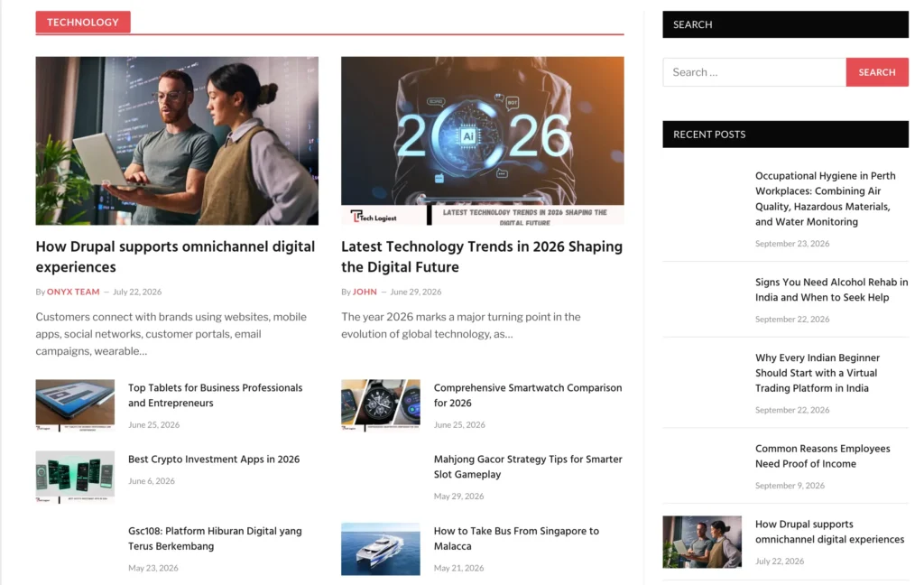924x585 pixels.
Task: Open the tablets article thumbnail
Action: (x=75, y=405)
